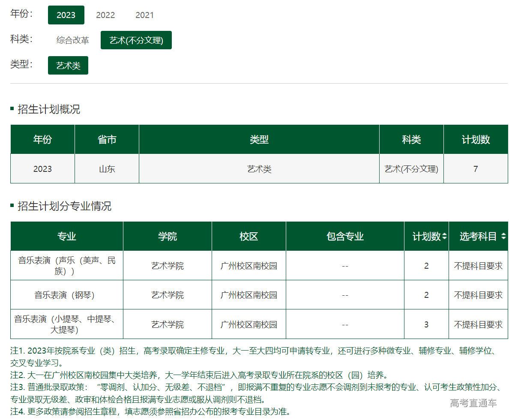Click 音乐表演（钢琴） in the table

click(66, 294)
